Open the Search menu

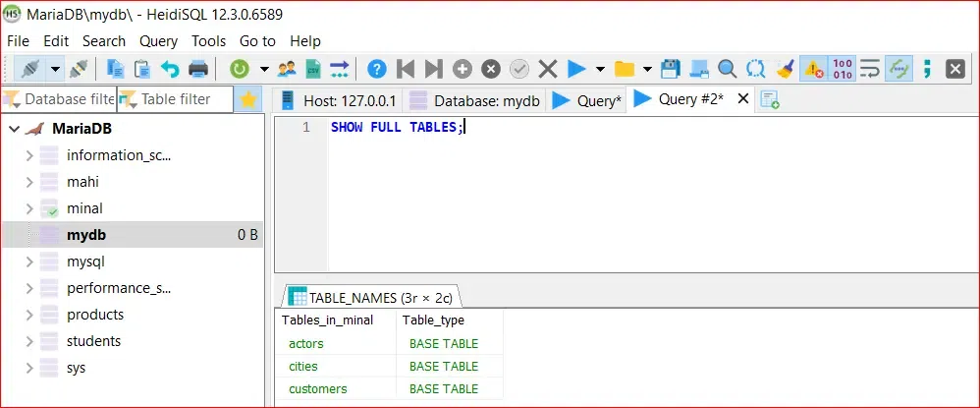click(104, 41)
